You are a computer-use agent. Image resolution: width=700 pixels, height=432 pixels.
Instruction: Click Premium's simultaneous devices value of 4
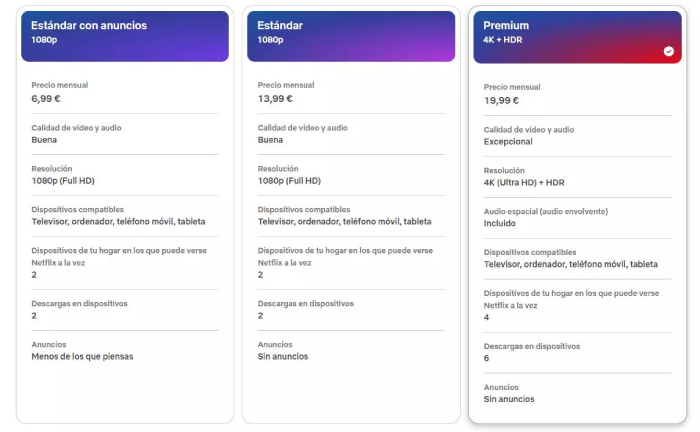pos(487,317)
